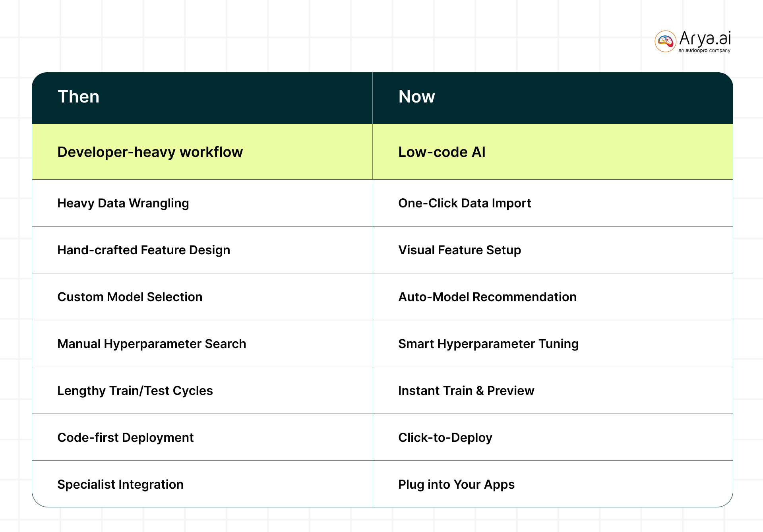This screenshot has height=532, width=763.
Task: Select 'Low-code AI' cell
Action: coord(553,152)
